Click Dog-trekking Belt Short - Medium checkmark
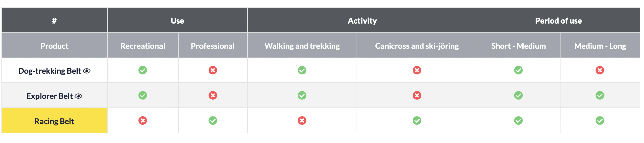 click(x=518, y=70)
